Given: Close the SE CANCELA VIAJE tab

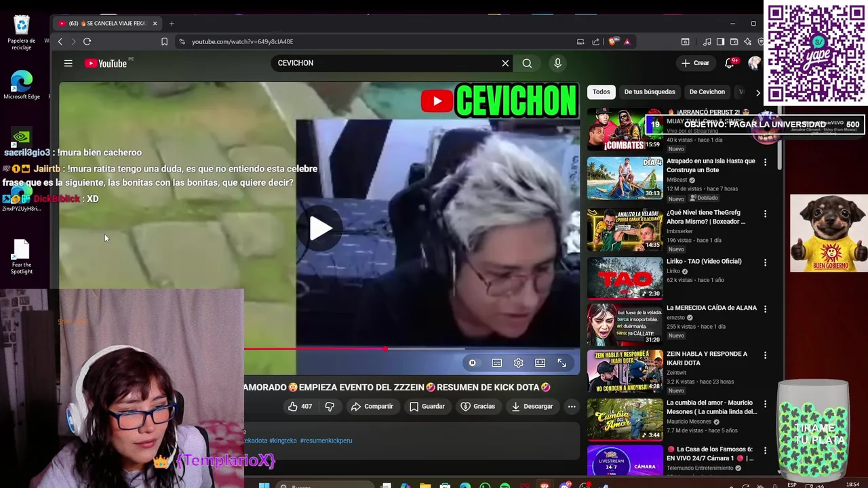Looking at the screenshot, I should coord(155,24).
